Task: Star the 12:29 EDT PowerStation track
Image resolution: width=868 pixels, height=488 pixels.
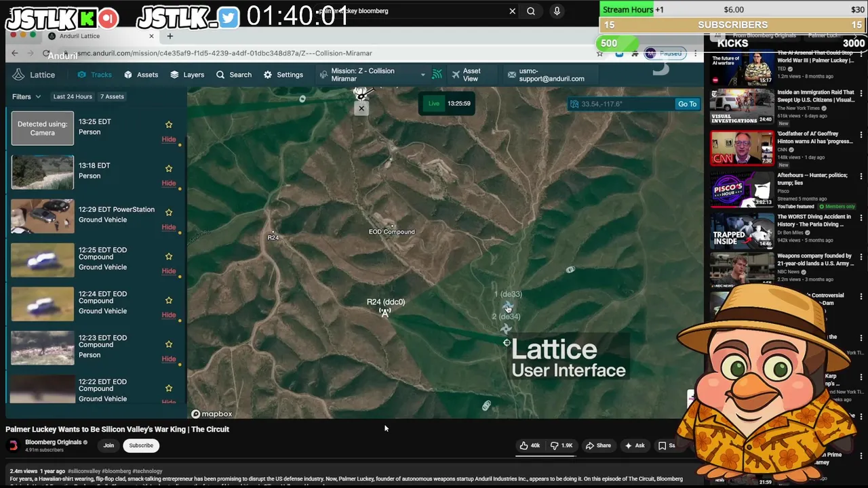Action: point(169,212)
